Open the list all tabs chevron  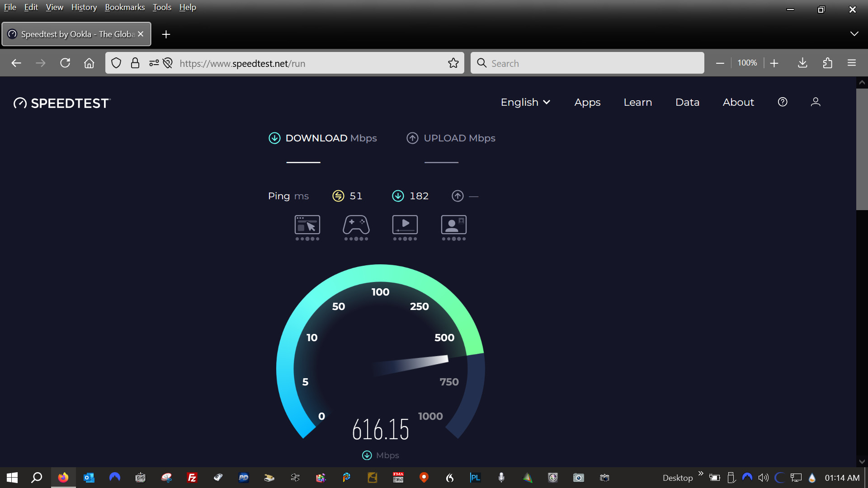854,34
